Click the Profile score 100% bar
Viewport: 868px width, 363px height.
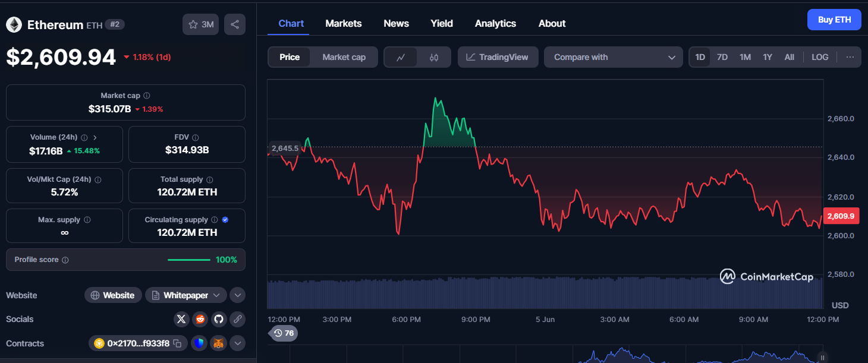coord(189,260)
